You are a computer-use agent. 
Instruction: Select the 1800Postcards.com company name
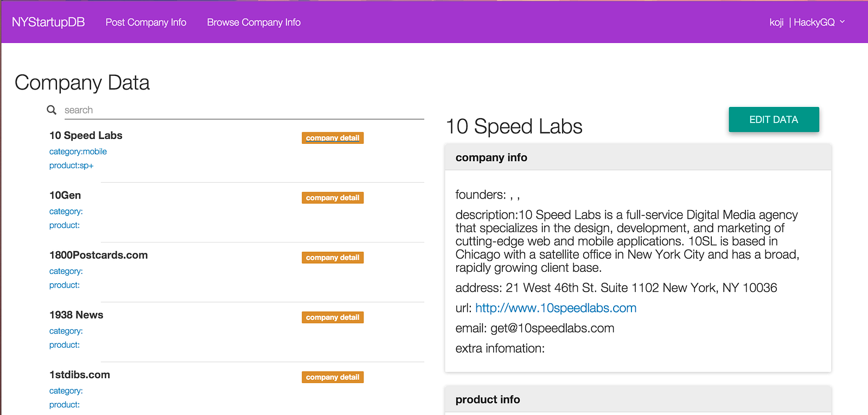(98, 255)
